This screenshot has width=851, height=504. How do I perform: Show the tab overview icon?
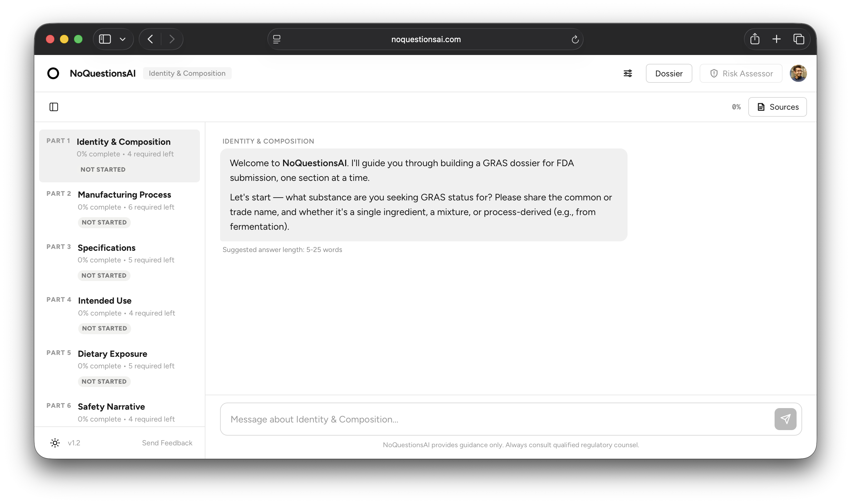click(x=798, y=39)
